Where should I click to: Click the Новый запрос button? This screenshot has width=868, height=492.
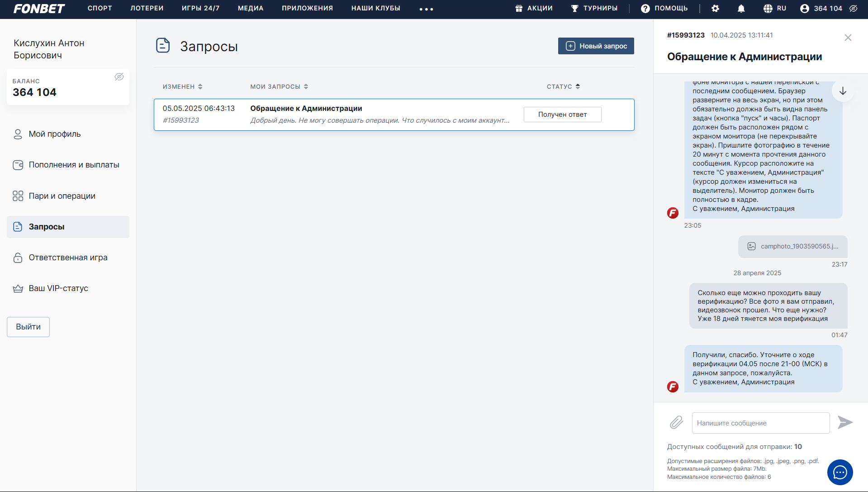[596, 46]
